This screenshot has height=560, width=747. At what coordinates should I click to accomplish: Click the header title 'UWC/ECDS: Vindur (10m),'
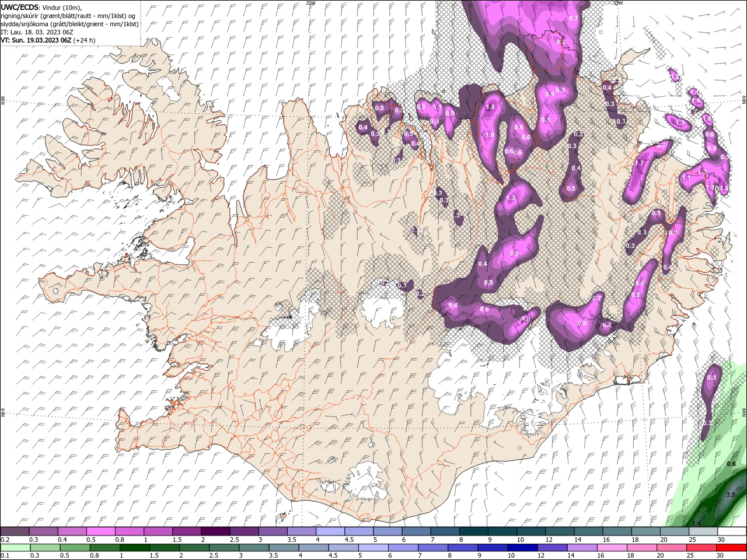point(42,7)
